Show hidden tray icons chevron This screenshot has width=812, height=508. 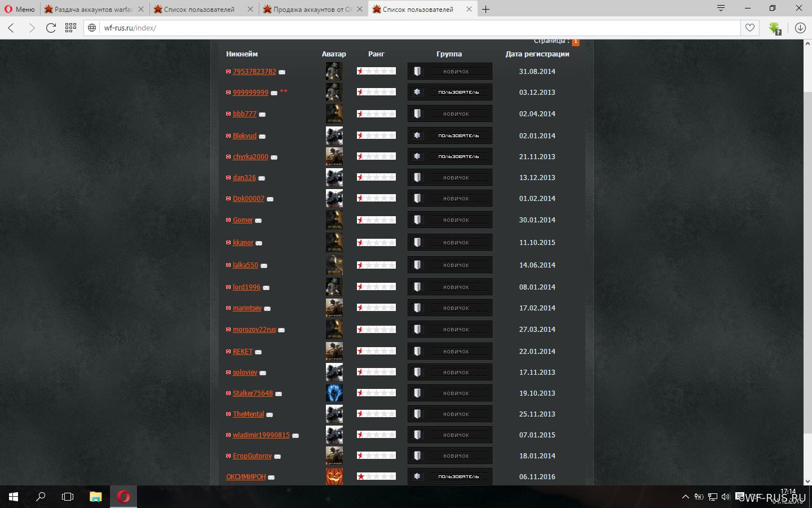(685, 497)
